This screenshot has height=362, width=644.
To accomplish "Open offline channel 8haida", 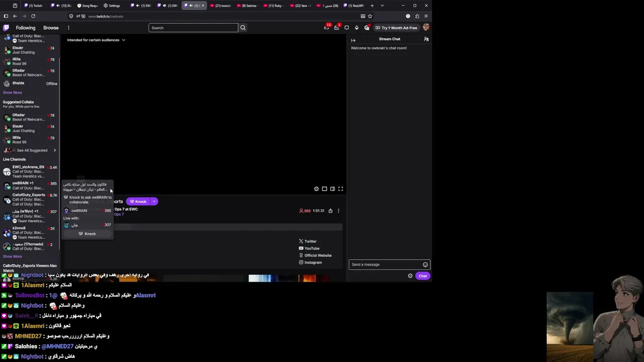I will coord(30,83).
